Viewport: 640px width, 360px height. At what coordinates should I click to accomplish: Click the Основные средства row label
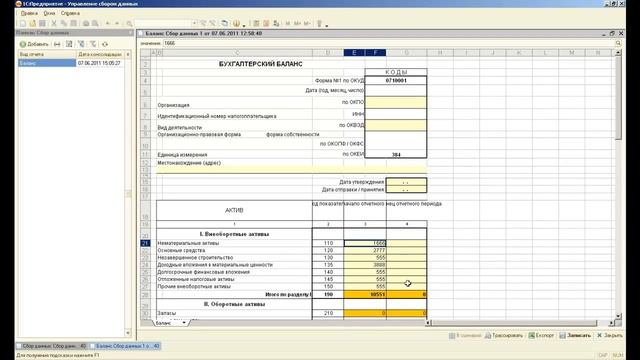181,250
